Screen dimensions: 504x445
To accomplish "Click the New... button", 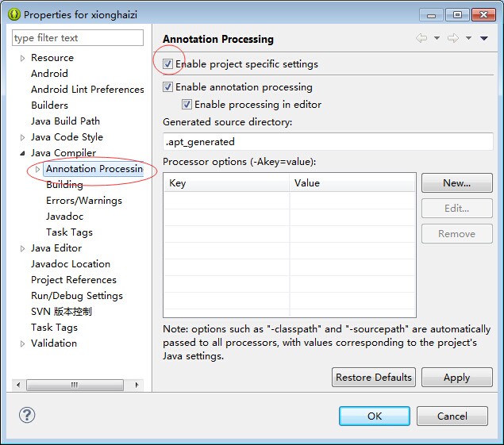I will (x=456, y=182).
